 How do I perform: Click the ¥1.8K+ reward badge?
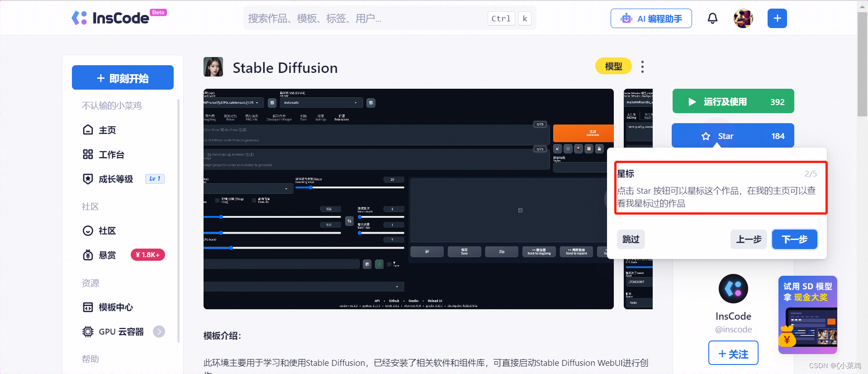[x=148, y=255]
